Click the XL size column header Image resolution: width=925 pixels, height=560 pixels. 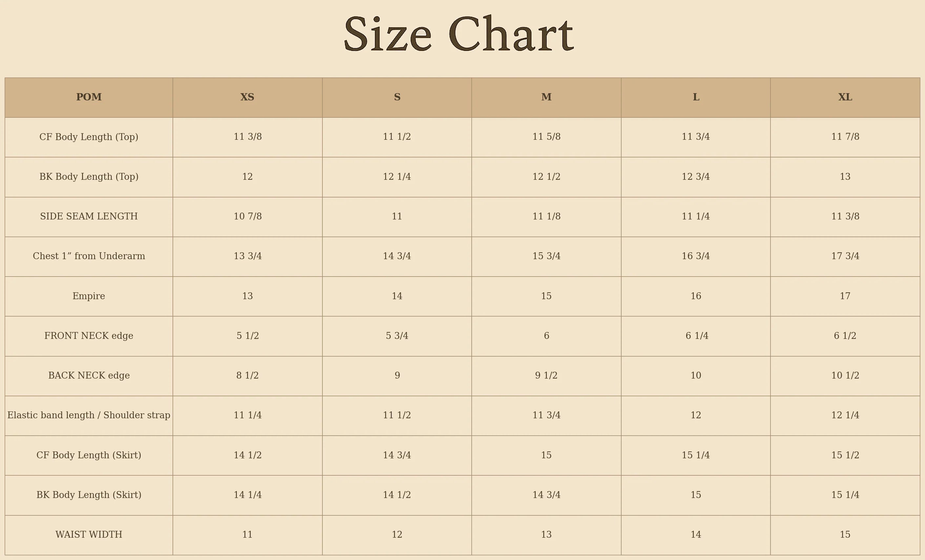[845, 97]
